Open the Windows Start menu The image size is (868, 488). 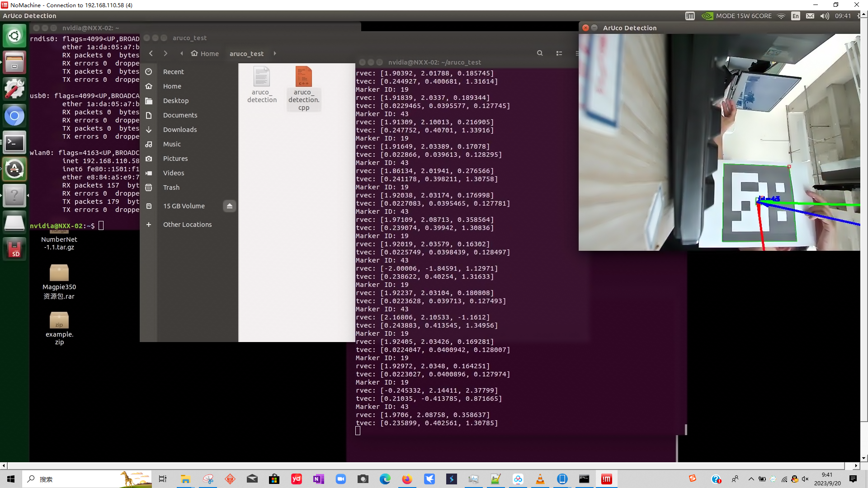(11, 479)
